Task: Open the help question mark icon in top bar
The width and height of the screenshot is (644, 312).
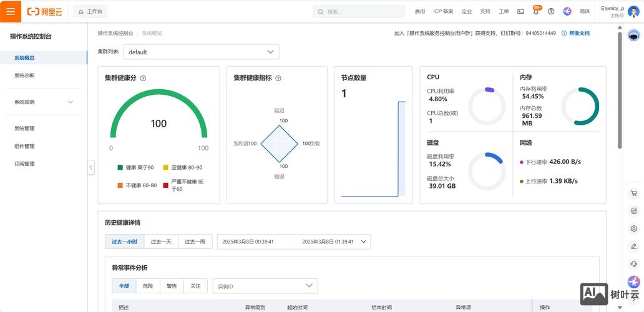Action: (x=551, y=11)
